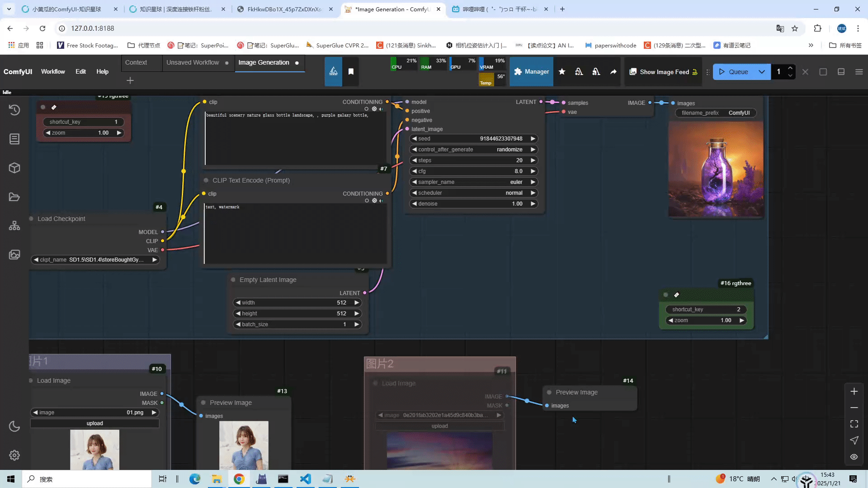
Task: Open the model library tree icon
Action: click(14, 225)
